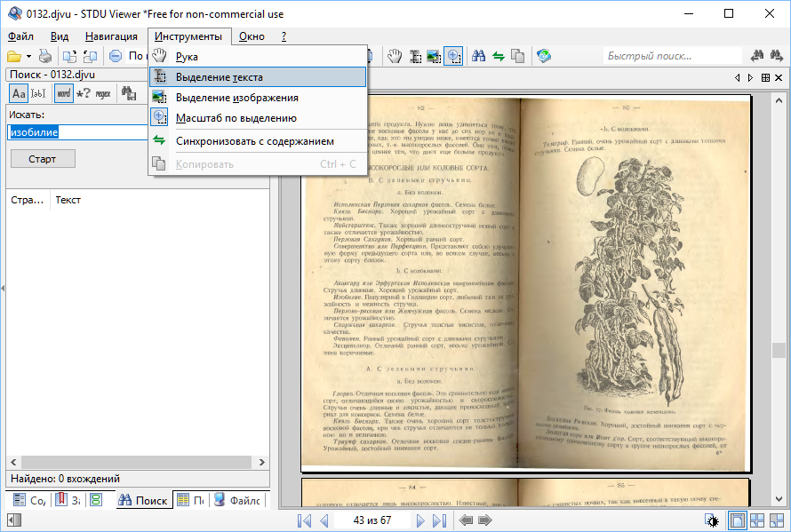Go to previous page arrow
Viewport: 791px width, 532px height.
324,520
